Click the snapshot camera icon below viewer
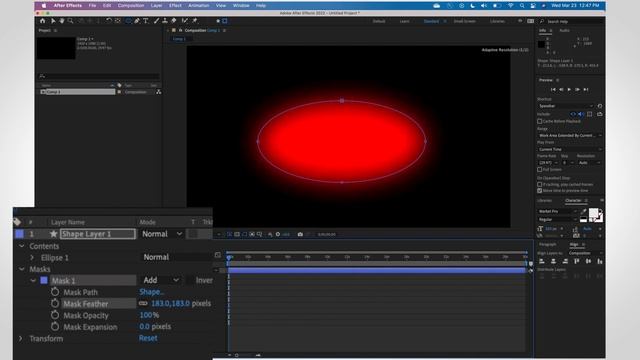 [x=300, y=234]
